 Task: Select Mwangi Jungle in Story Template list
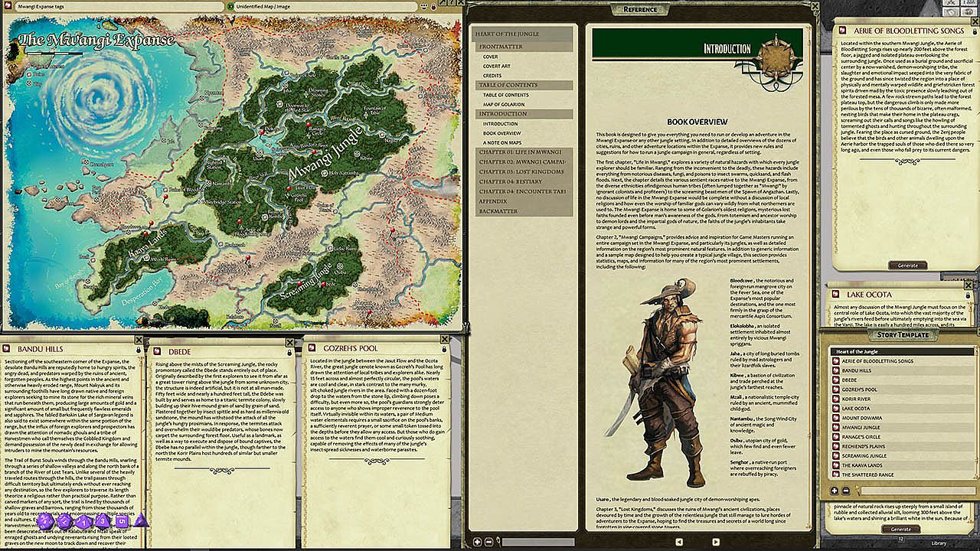903,427
